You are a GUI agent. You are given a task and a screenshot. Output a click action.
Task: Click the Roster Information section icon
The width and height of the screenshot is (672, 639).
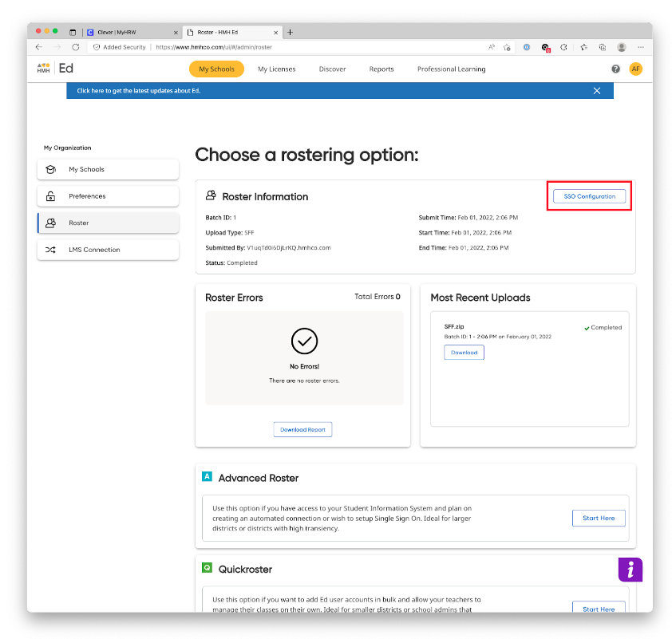click(208, 195)
